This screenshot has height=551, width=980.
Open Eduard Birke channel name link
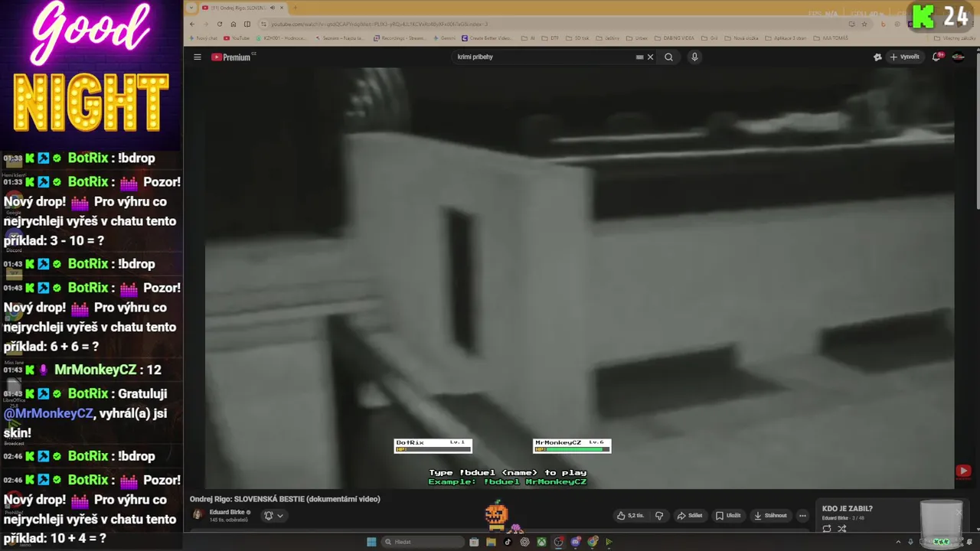[x=227, y=512]
